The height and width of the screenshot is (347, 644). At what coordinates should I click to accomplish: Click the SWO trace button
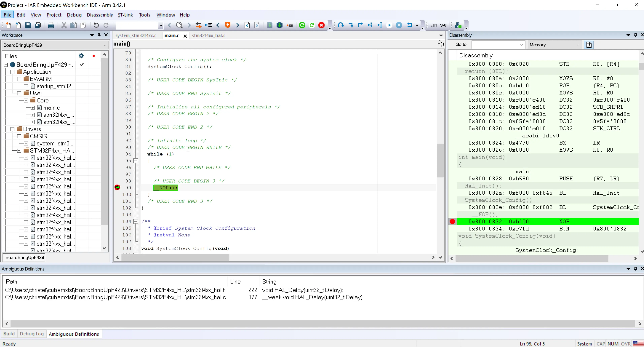(x=443, y=25)
